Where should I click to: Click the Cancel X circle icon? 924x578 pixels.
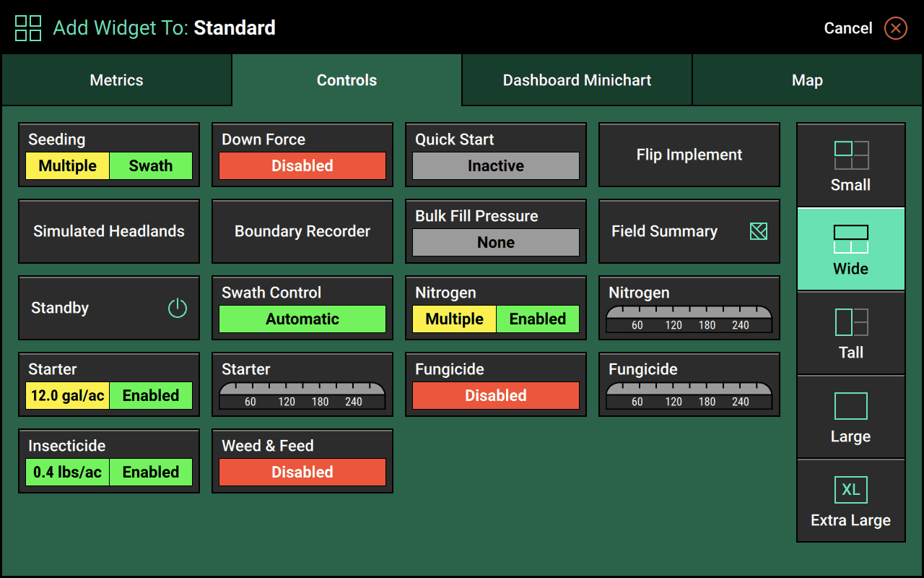click(895, 28)
